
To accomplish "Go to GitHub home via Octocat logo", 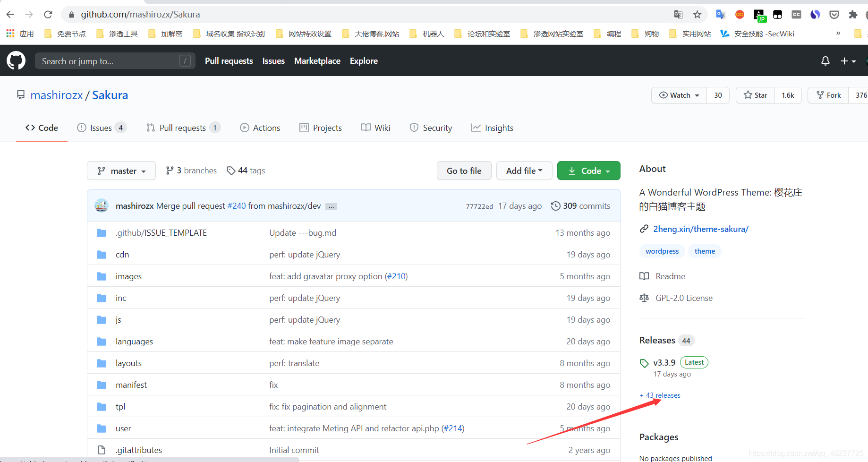I will point(16,61).
